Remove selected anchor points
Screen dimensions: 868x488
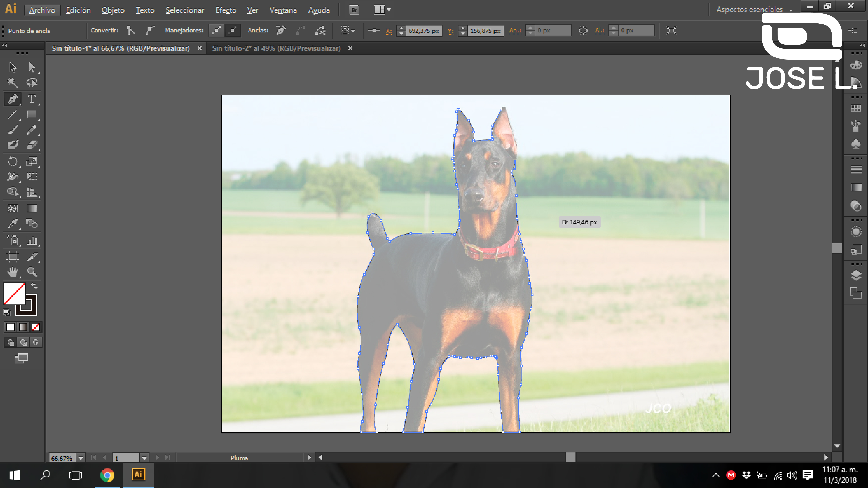click(281, 31)
